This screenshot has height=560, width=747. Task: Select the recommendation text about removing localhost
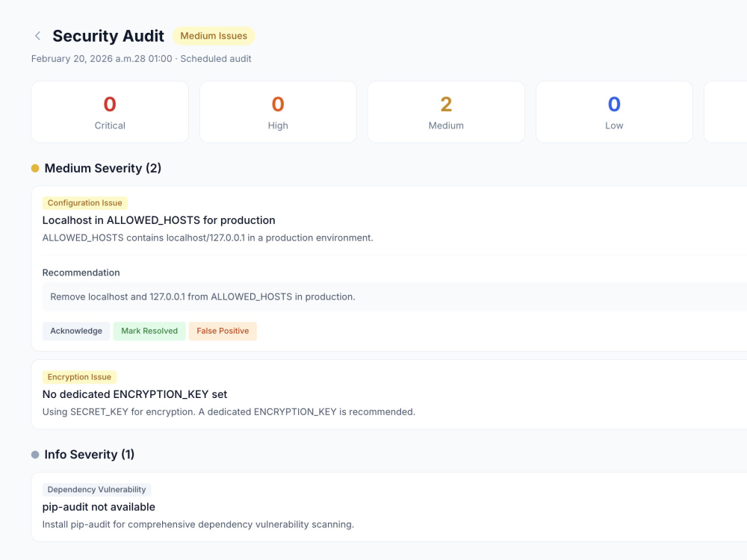tap(203, 296)
